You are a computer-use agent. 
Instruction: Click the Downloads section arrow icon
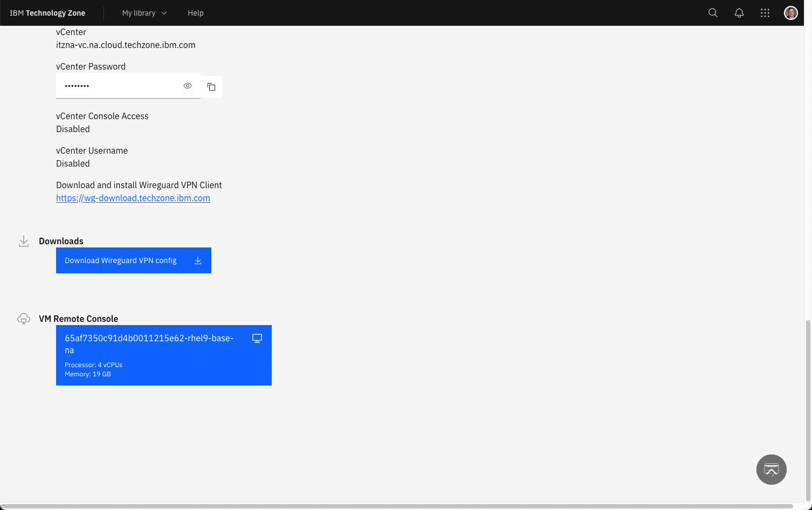pyautogui.click(x=24, y=241)
